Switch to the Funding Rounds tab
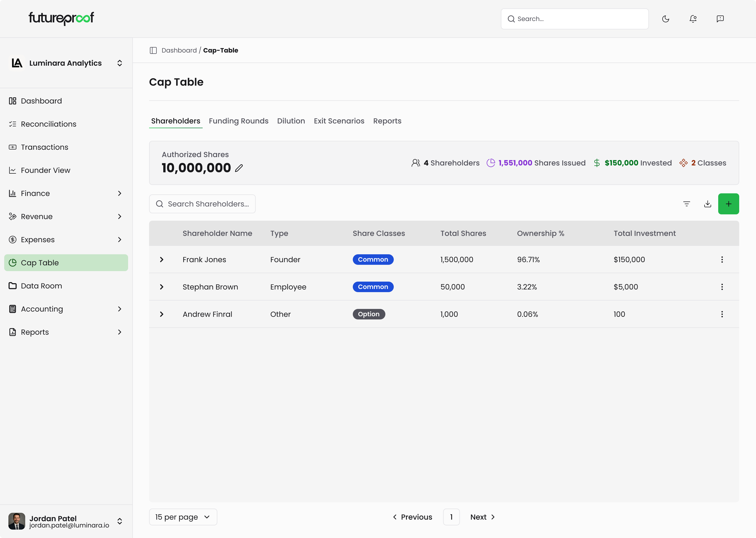756x538 pixels. (x=238, y=121)
